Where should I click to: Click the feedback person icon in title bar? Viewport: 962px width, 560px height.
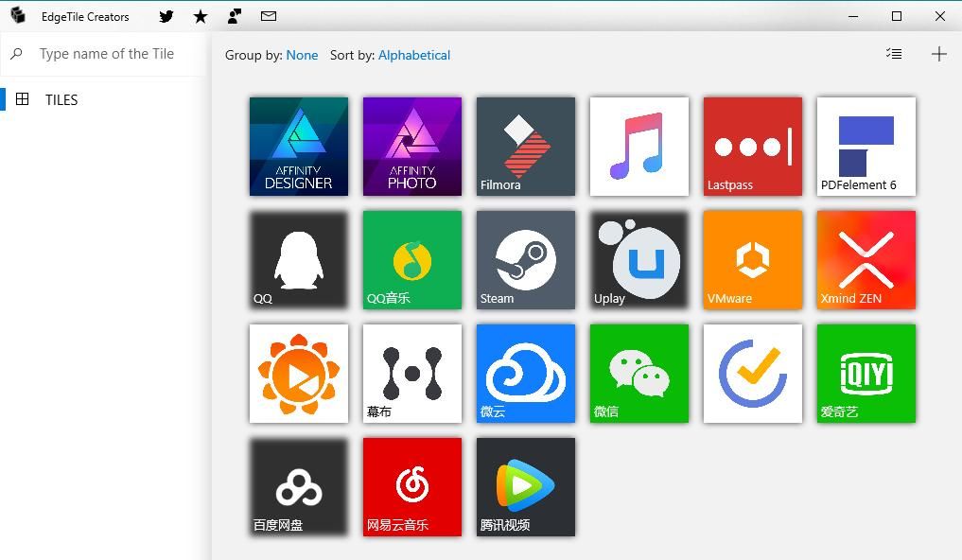click(x=235, y=17)
